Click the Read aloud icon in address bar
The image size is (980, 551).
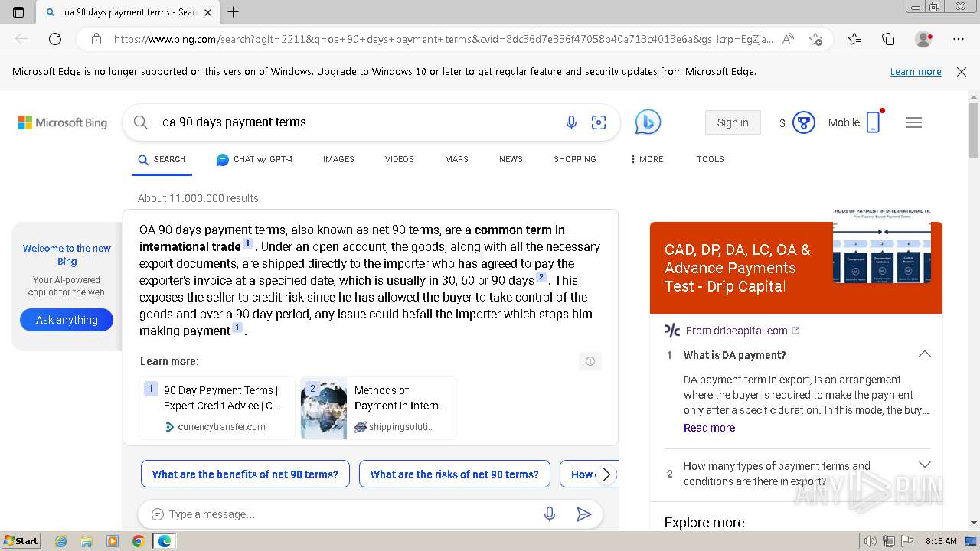click(788, 39)
